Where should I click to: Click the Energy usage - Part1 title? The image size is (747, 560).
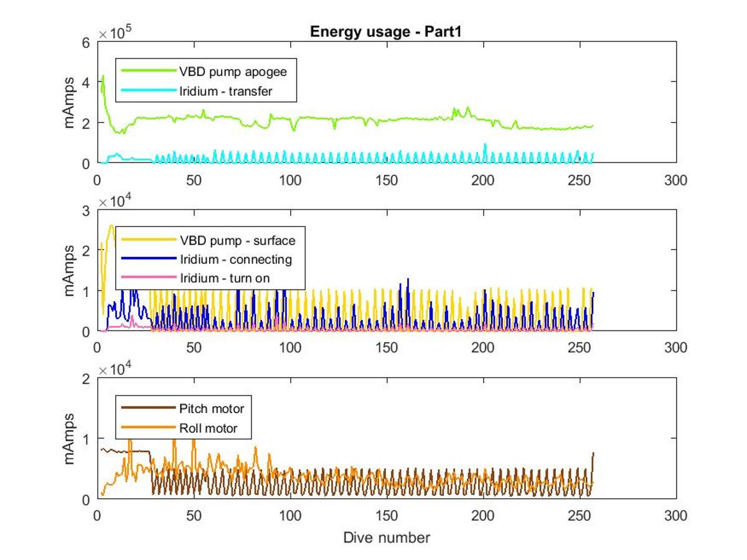(386, 32)
